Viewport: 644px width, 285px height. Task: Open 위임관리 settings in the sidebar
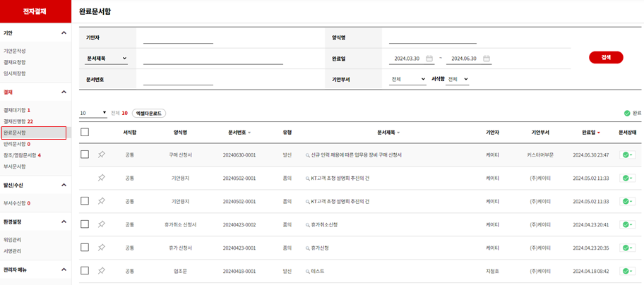(x=12, y=239)
